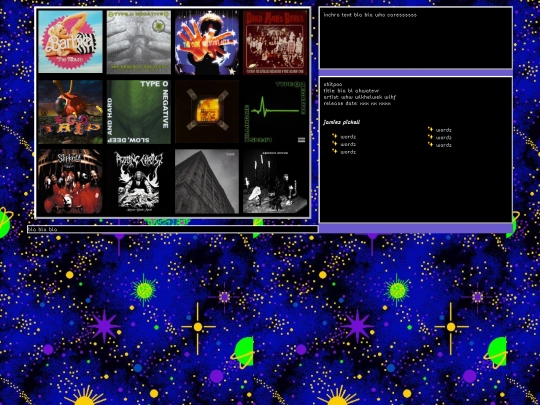Click the 'bla bla bla' text bar
This screenshot has width=540, height=405.
173,229
